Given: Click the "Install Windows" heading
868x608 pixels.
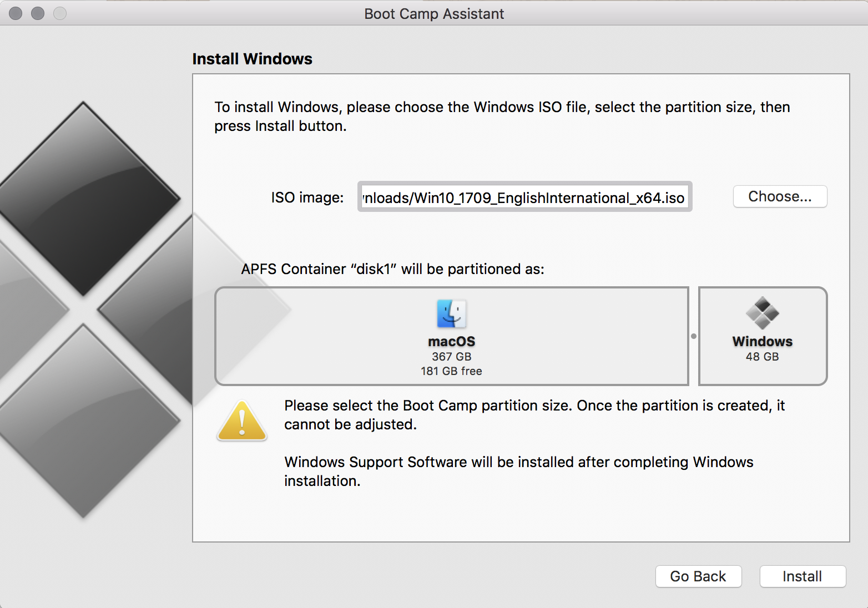Looking at the screenshot, I should pos(253,59).
